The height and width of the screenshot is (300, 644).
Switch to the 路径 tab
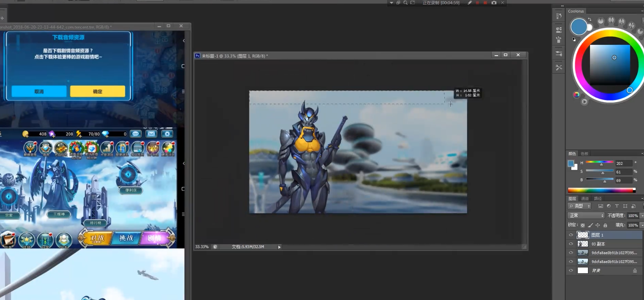[598, 198]
